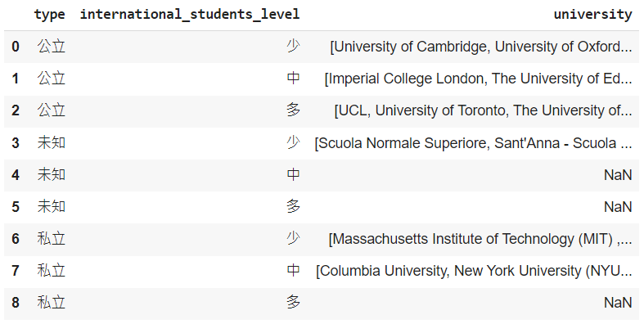
Task: Click the University of Cambridge list cell
Action: point(481,47)
